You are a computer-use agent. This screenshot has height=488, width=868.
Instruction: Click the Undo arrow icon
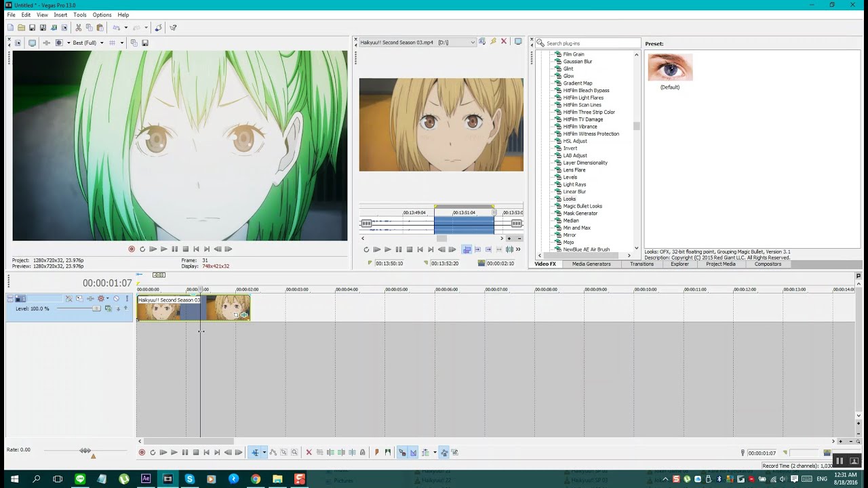click(x=116, y=28)
